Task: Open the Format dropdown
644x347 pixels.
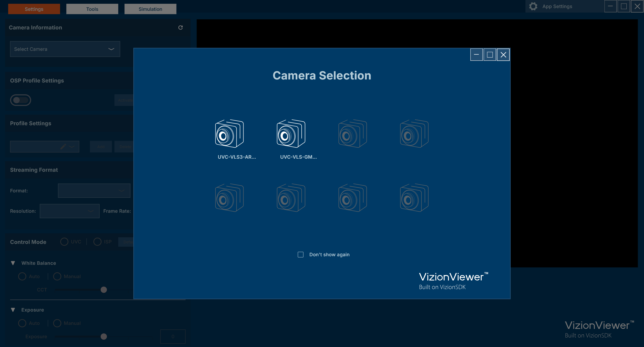Action: click(94, 190)
